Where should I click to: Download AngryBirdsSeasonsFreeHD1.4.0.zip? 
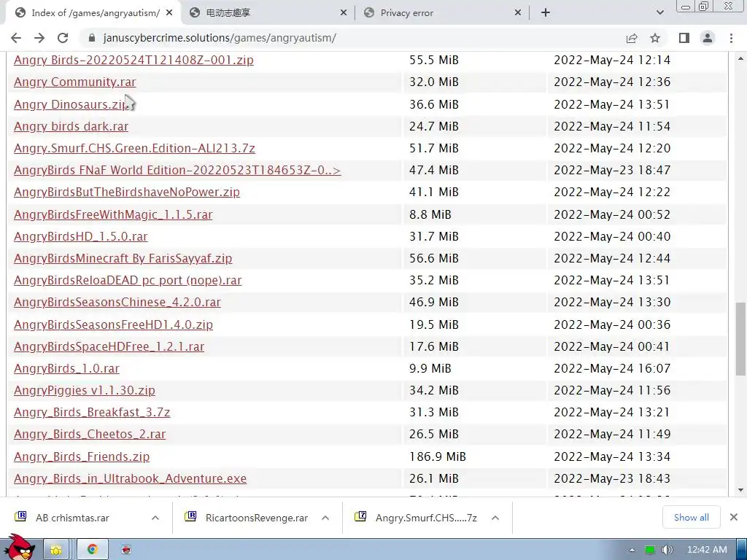113,324
